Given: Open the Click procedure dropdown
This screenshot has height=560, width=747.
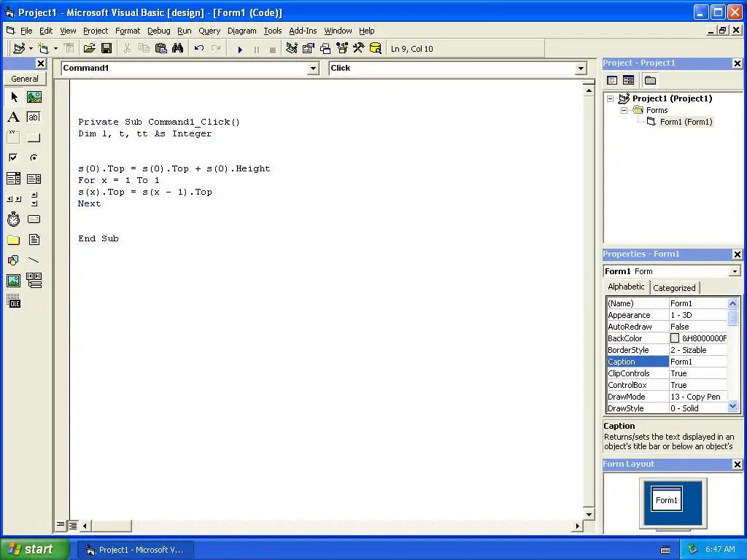Looking at the screenshot, I should 581,69.
